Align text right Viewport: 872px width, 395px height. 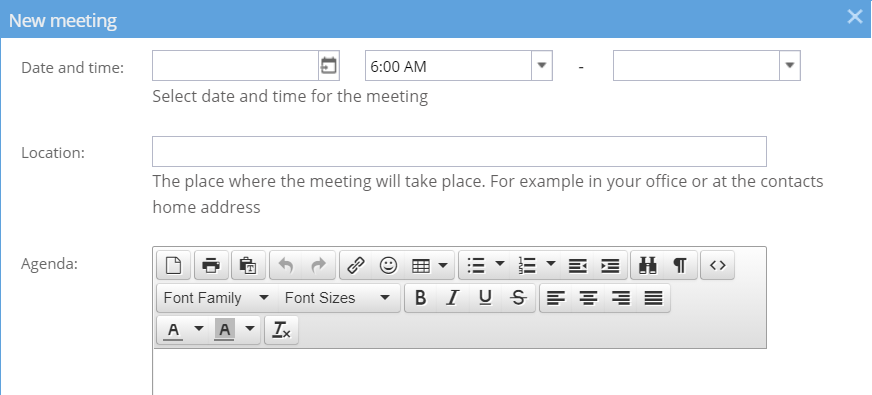coord(621,298)
